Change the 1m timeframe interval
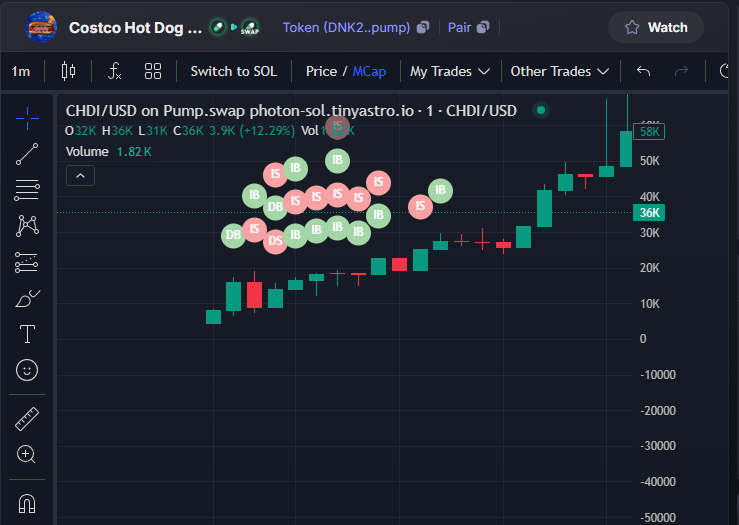 pyautogui.click(x=21, y=71)
